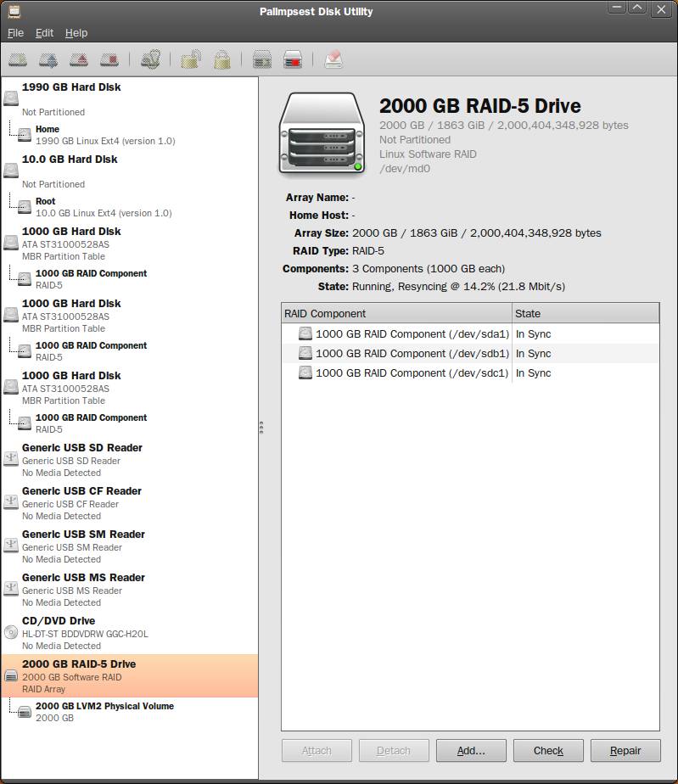Click the LVM2 Physical Volume icon
Viewport: 678px width, 784px height.
[x=25, y=711]
